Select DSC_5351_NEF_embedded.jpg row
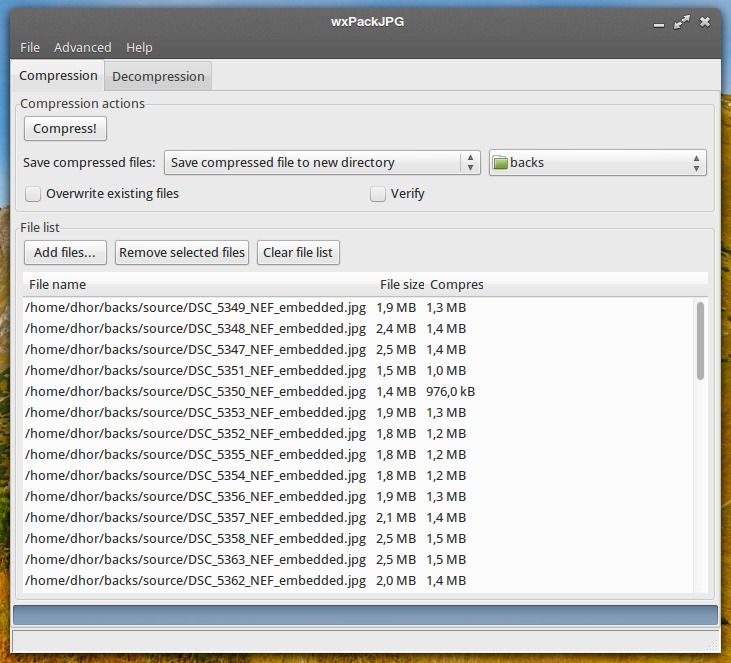Image resolution: width=731 pixels, height=663 pixels. [x=358, y=371]
